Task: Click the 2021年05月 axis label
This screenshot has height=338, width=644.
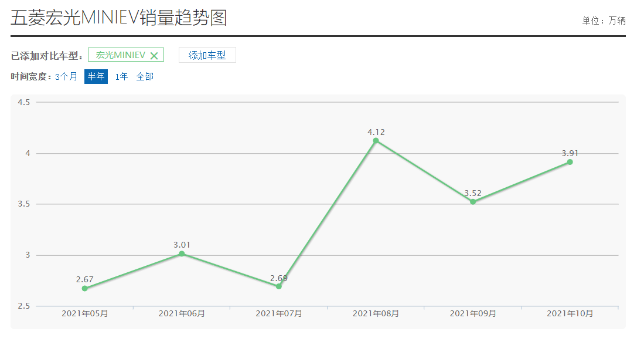Action: click(84, 314)
